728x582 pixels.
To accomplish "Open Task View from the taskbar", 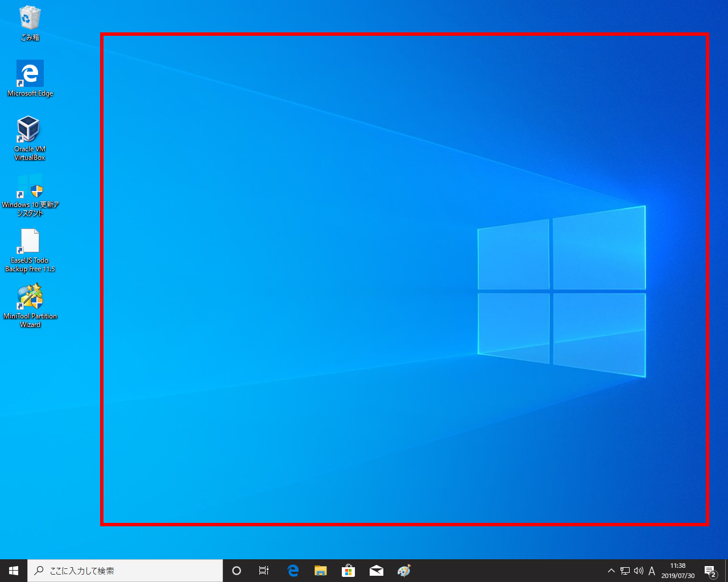I will click(x=264, y=571).
